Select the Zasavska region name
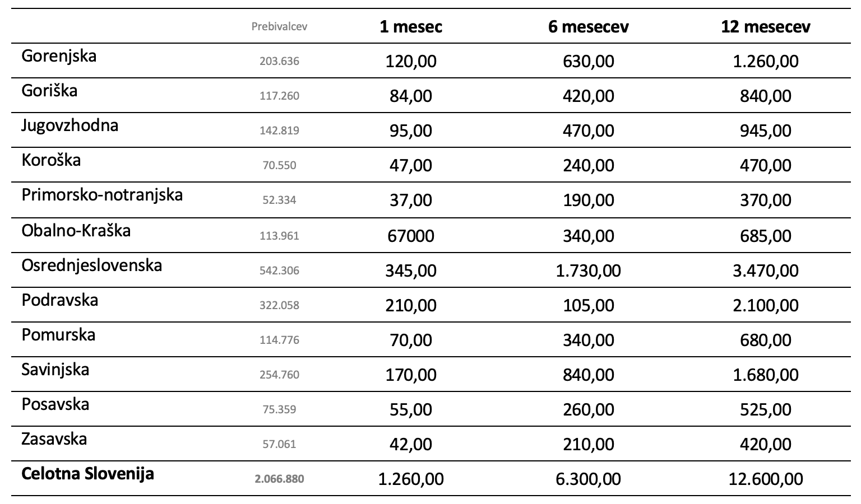861x504 pixels. click(x=54, y=438)
